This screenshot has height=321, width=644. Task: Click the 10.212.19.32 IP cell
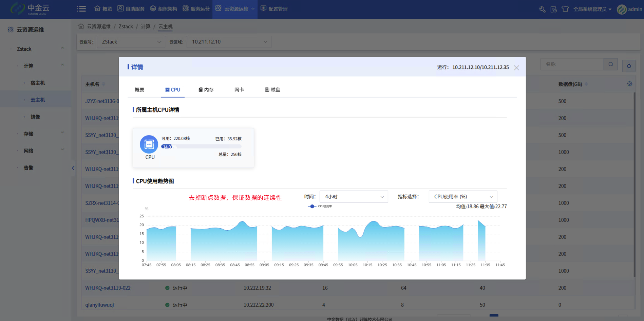[257, 288]
